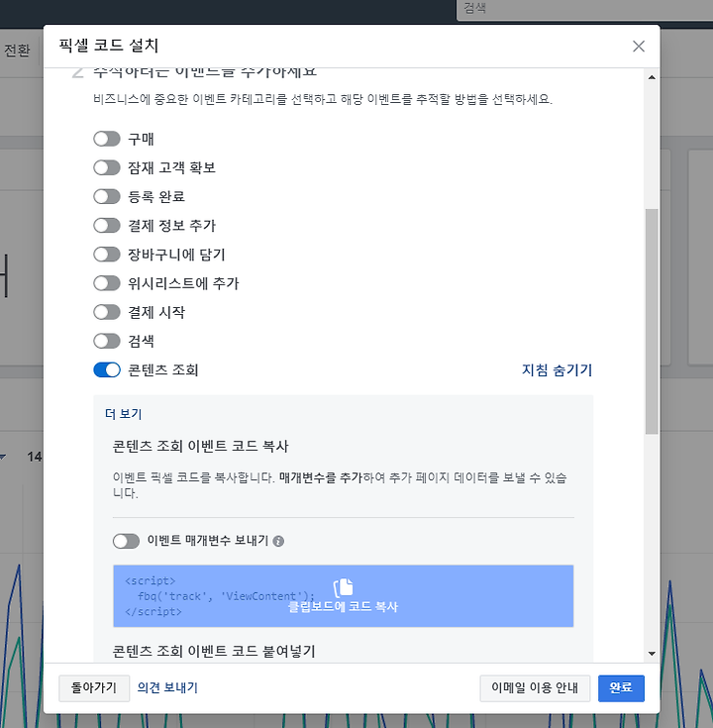
Task: Turn on 이벤트 매개변수 보내기 switch
Action: point(127,541)
